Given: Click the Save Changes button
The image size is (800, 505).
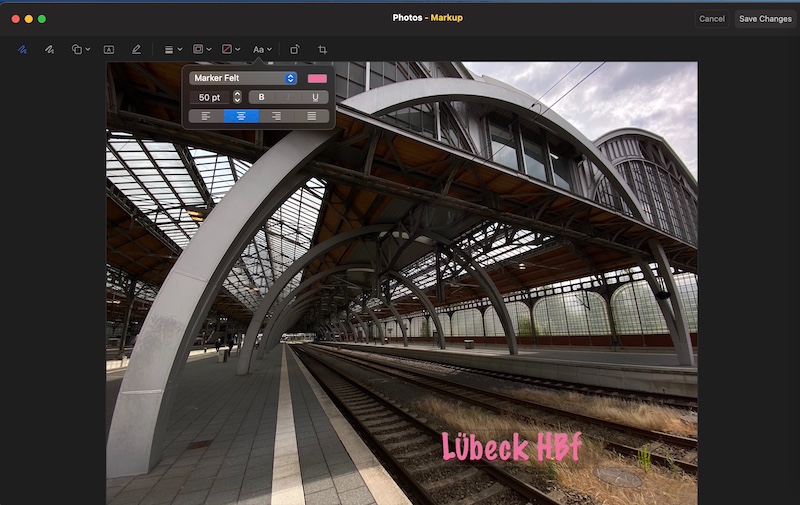Looking at the screenshot, I should pyautogui.click(x=765, y=19).
